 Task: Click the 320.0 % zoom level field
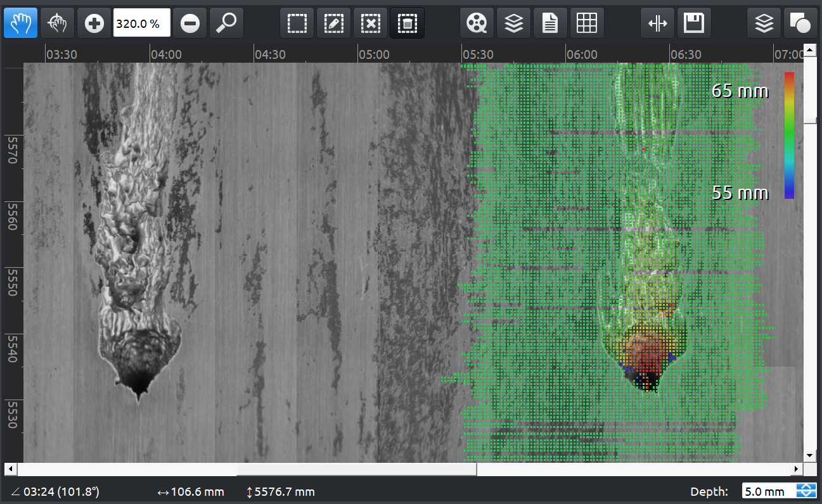141,23
